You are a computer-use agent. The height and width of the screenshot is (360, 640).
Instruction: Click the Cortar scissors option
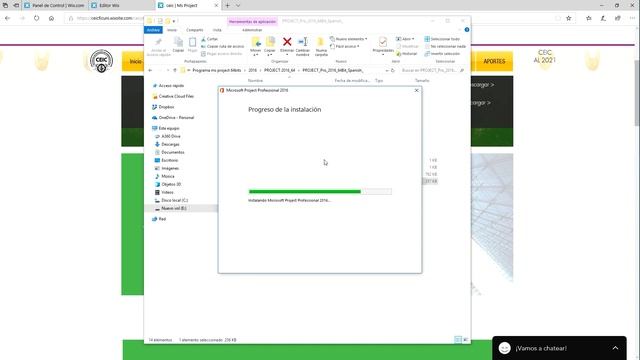(x=209, y=39)
